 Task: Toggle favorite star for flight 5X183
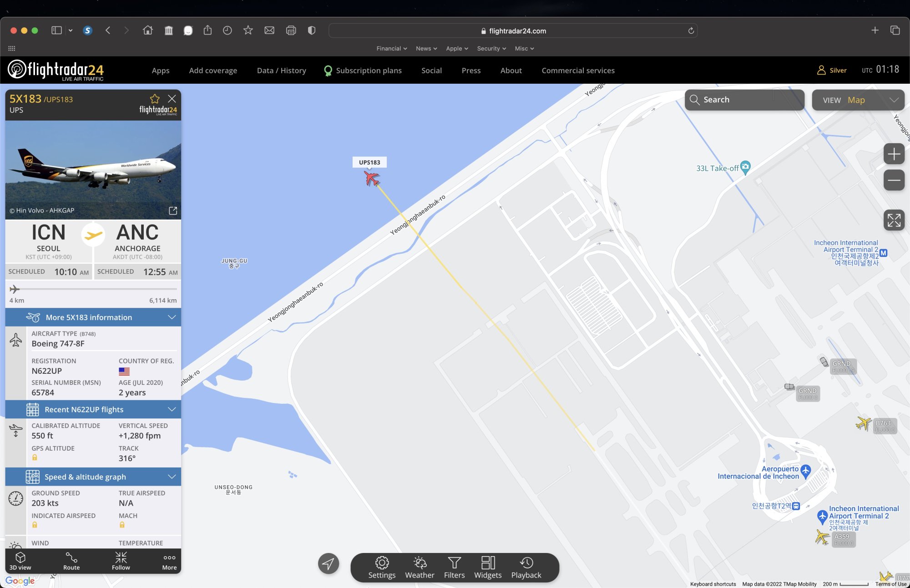pyautogui.click(x=155, y=99)
